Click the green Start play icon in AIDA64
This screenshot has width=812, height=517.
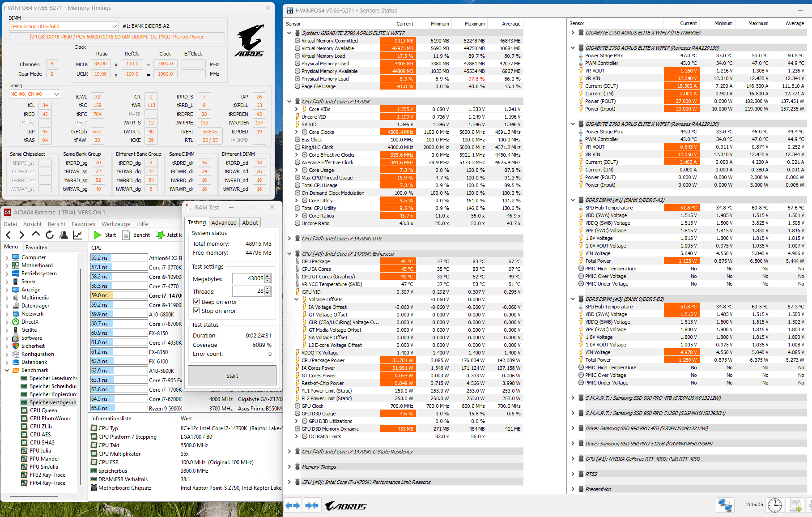pos(98,235)
